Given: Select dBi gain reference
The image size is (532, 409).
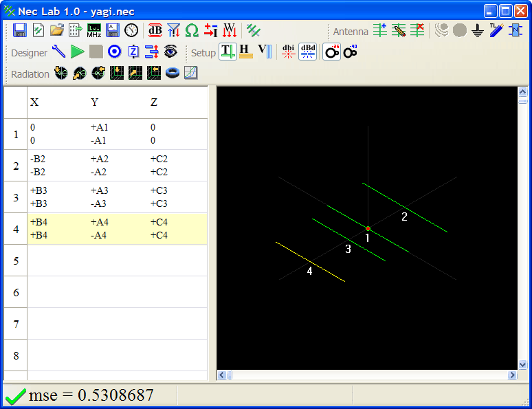Looking at the screenshot, I should (x=289, y=52).
